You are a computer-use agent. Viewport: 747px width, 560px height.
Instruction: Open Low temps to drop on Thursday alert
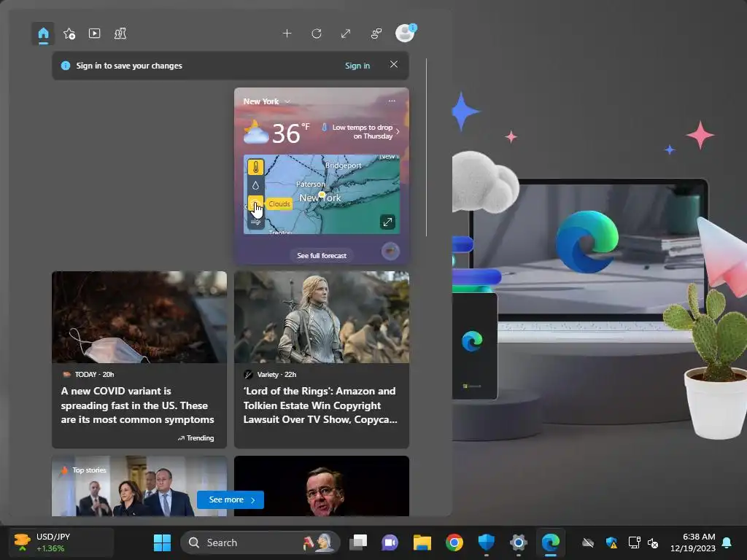click(362, 131)
